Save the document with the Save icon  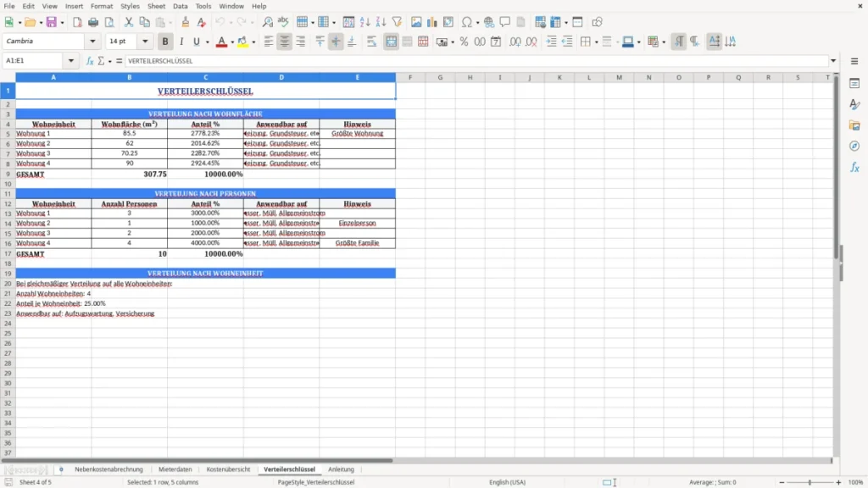click(x=52, y=22)
